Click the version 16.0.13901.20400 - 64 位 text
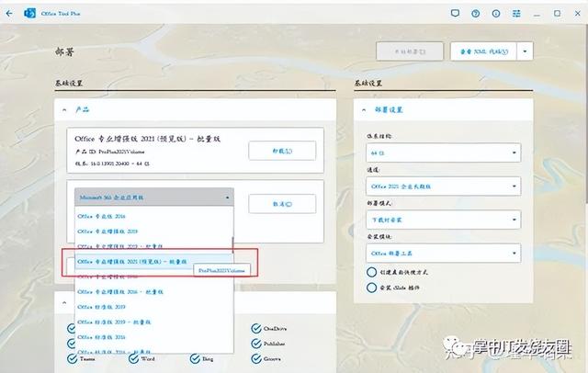The image size is (588, 373). 112,164
